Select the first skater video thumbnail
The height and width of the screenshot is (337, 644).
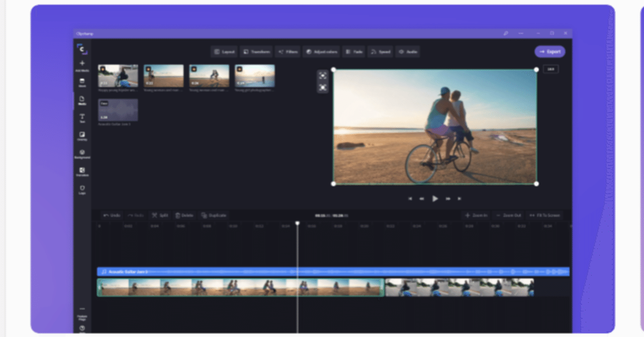click(x=118, y=76)
